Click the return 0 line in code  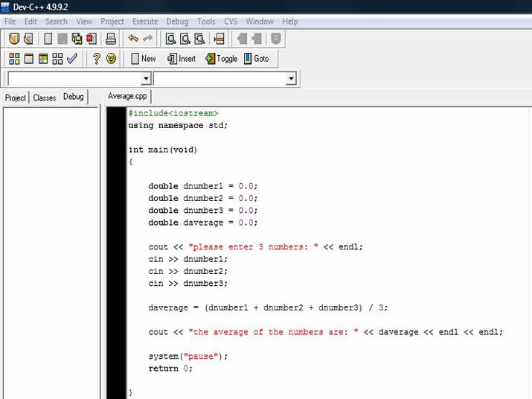[170, 368]
